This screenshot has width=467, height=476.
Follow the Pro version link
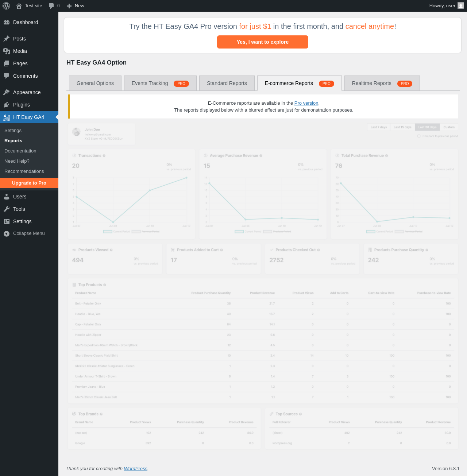tap(306, 103)
